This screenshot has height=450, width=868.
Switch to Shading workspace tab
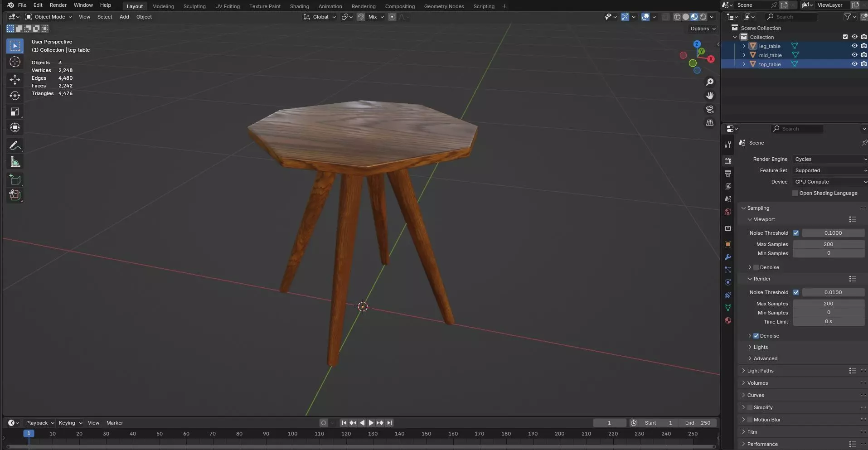(299, 6)
